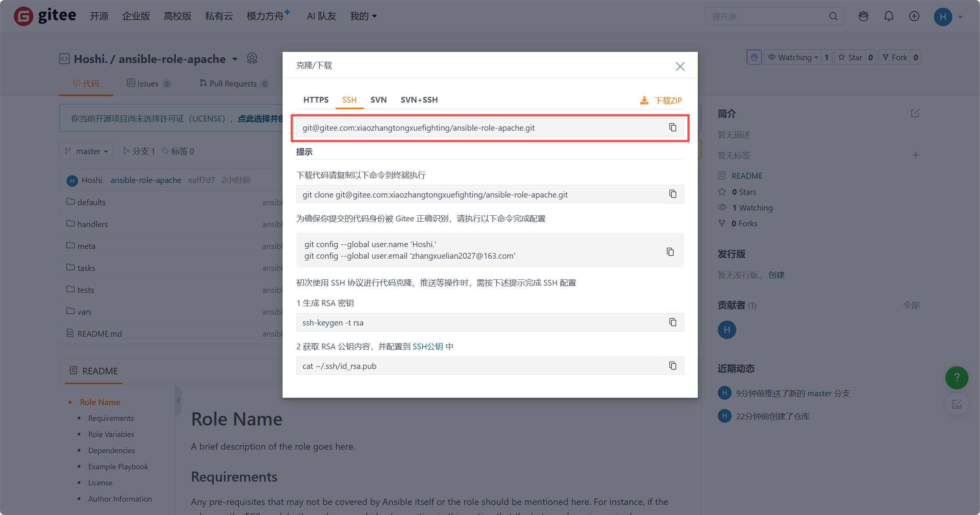Add a tag with the plus icon
Image resolution: width=980 pixels, height=515 pixels.
915,155
